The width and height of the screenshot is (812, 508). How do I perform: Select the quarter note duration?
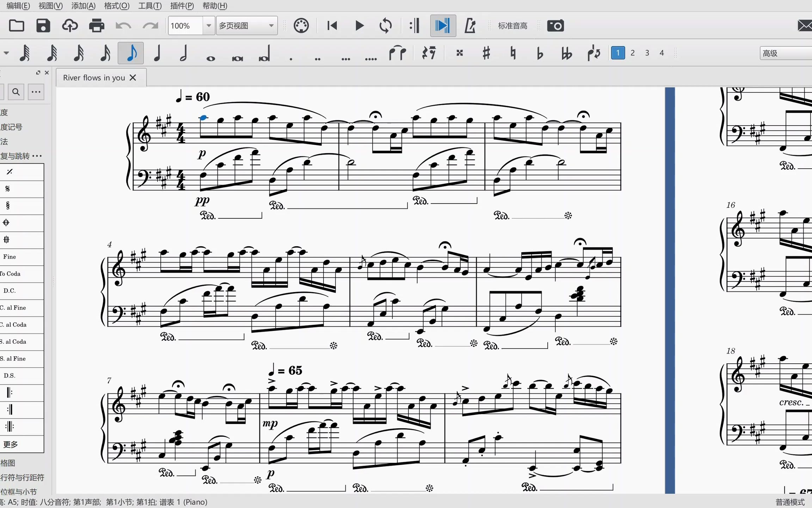tap(157, 53)
